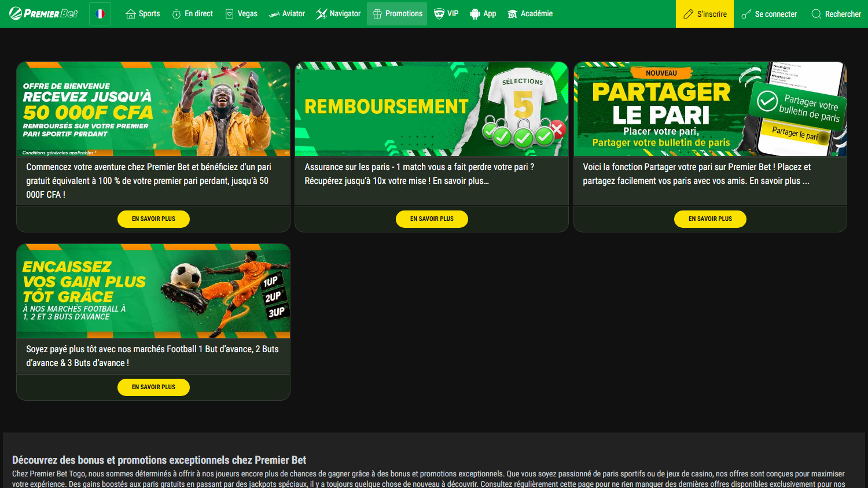Screen dimensions: 868x488
Task: Click the text 'Soyez payé plus tôt'
Action: coord(62,349)
